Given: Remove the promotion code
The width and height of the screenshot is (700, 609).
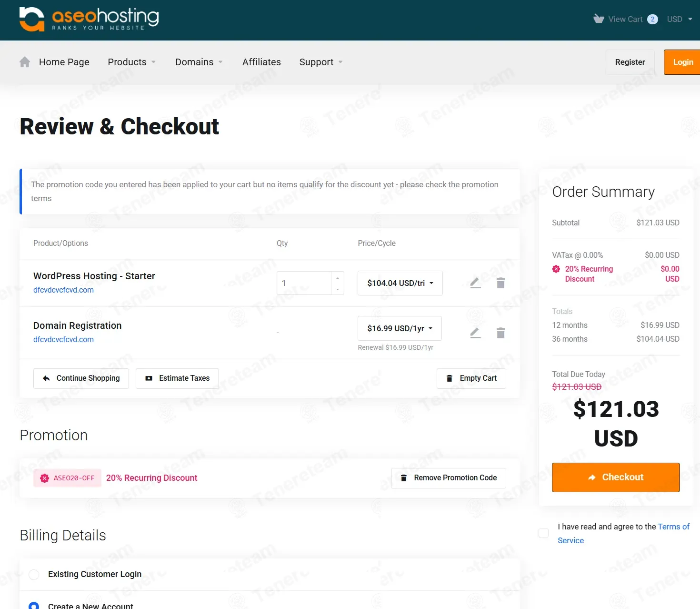Looking at the screenshot, I should pyautogui.click(x=449, y=478).
